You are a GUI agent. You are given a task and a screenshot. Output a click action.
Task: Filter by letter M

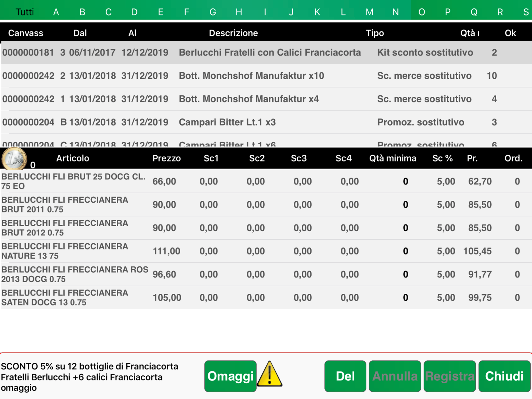(369, 12)
